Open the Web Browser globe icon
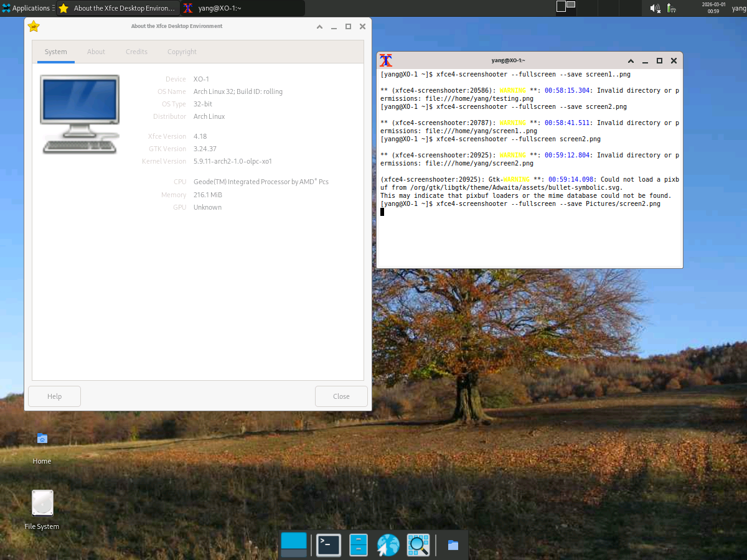 [x=388, y=545]
